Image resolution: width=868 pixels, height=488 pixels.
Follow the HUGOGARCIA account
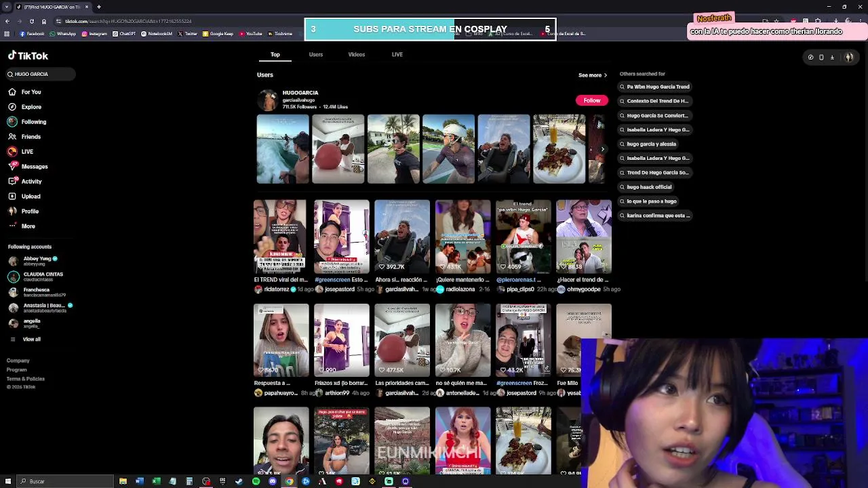pos(592,100)
